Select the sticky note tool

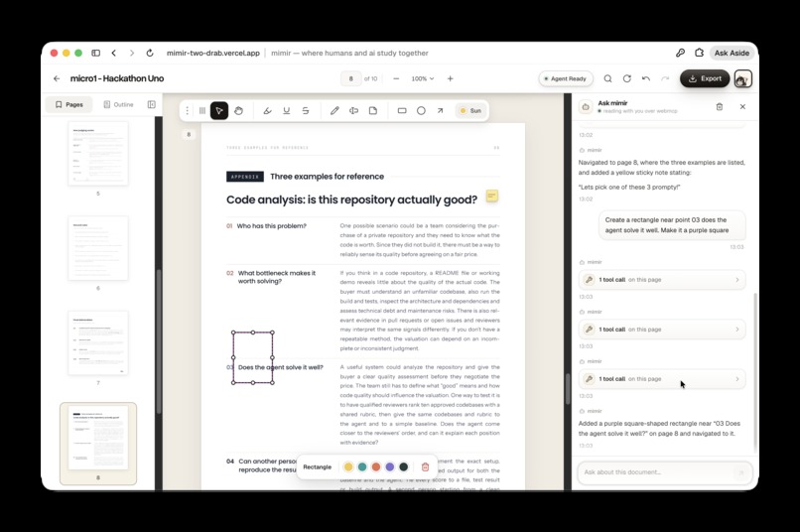pyautogui.click(x=373, y=111)
